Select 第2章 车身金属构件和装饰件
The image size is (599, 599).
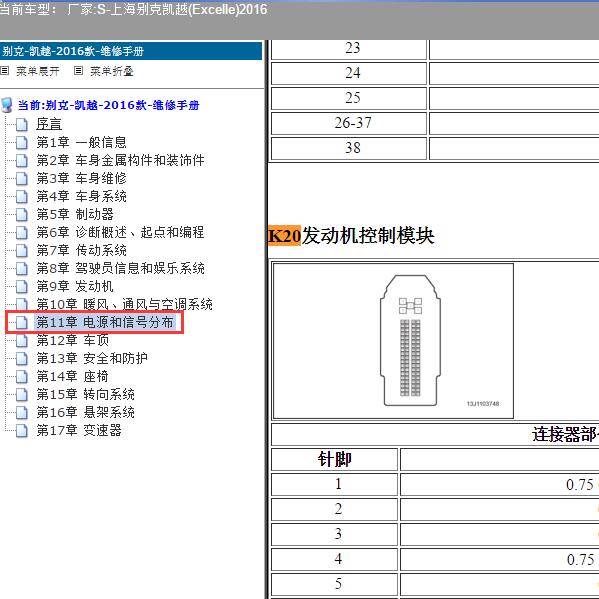[x=120, y=160]
